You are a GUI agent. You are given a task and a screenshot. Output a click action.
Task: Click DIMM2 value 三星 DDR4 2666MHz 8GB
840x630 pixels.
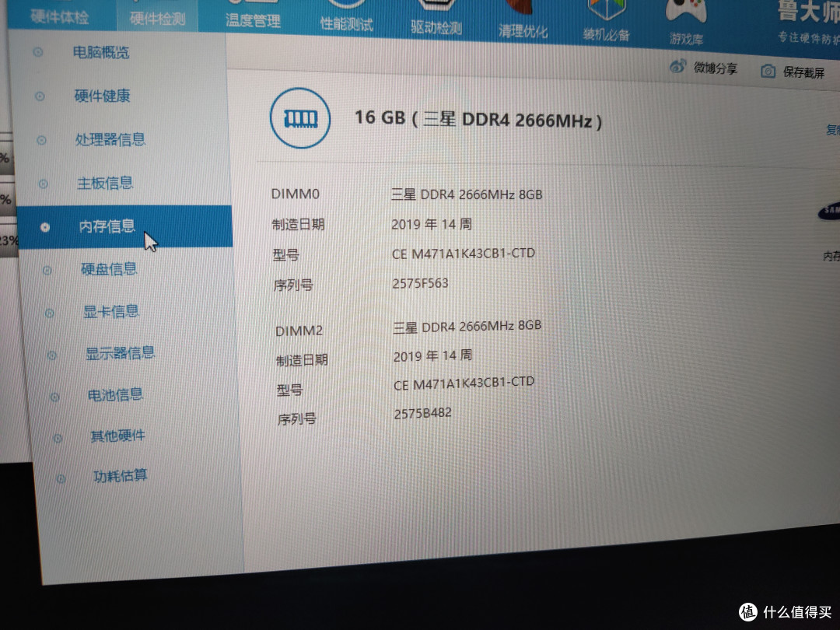467,326
